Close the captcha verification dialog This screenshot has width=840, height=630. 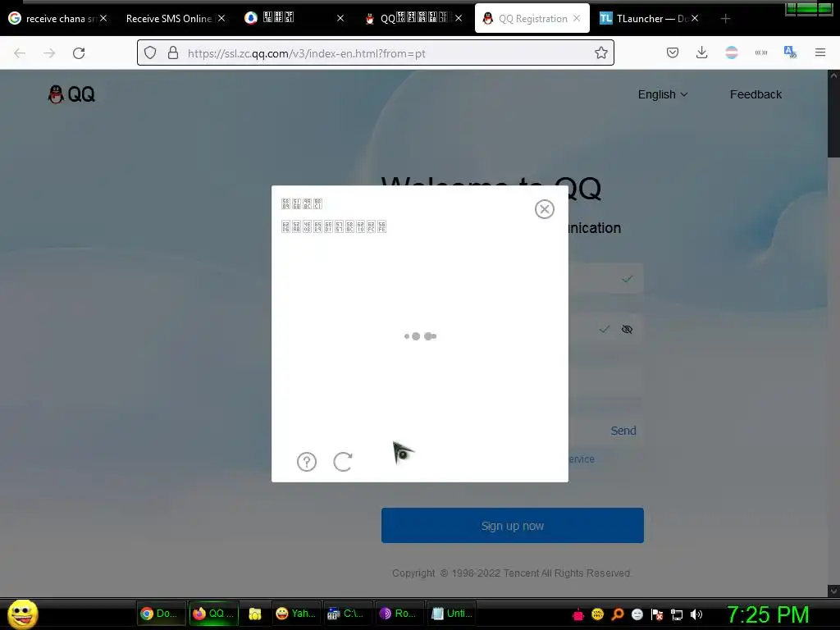(545, 209)
